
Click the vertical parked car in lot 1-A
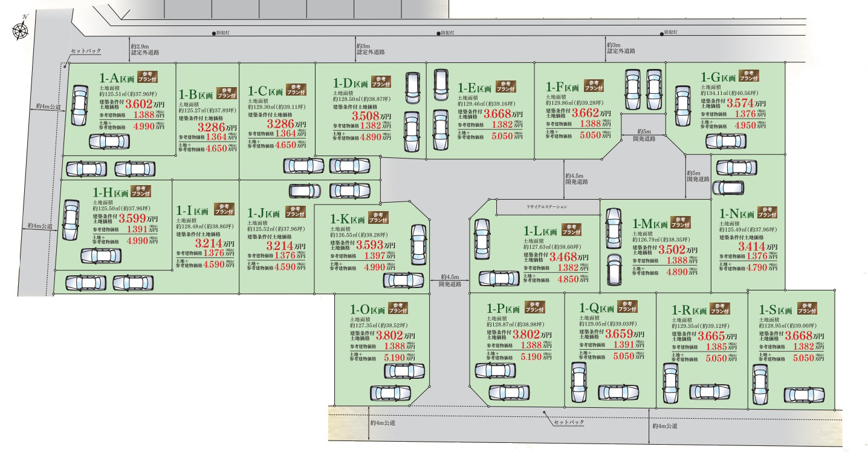pos(79,105)
